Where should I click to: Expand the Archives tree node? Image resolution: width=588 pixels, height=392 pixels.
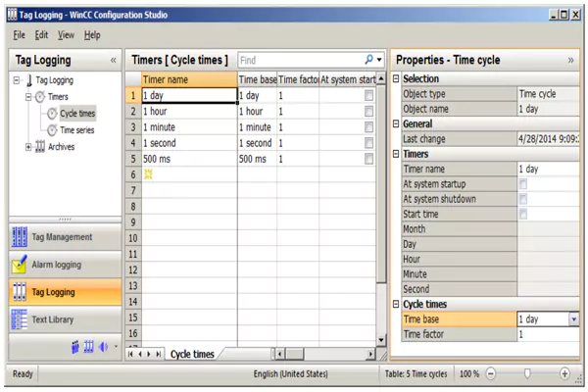pyautogui.click(x=28, y=147)
